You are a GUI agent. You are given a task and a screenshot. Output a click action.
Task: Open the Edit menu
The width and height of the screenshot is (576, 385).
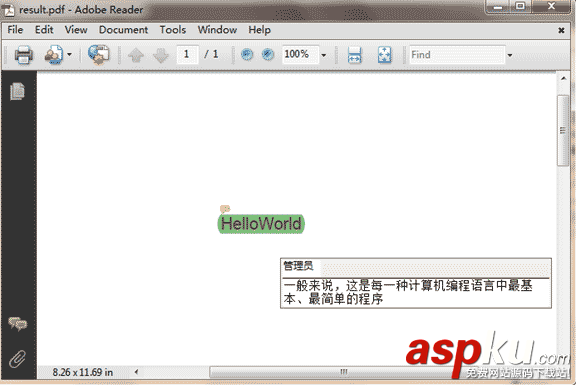(x=44, y=30)
